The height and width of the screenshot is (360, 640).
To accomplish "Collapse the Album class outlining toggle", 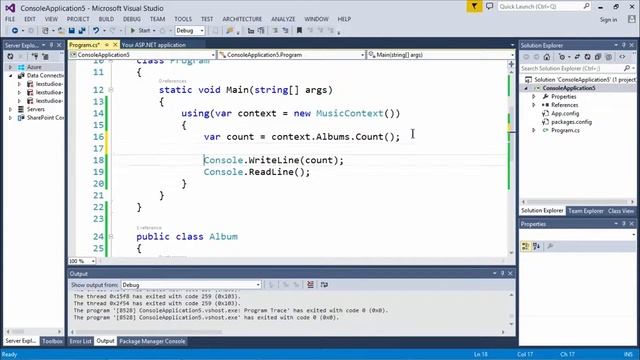I will [111, 236].
